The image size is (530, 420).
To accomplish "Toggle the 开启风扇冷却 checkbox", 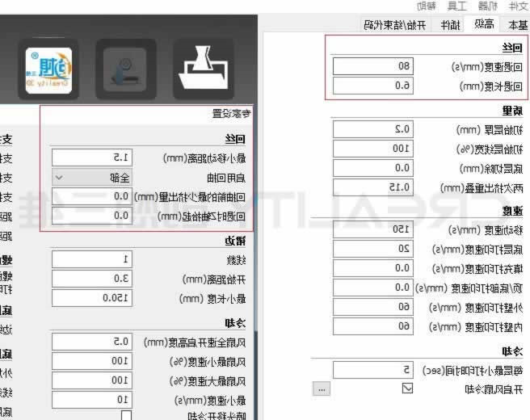I will [x=407, y=388].
